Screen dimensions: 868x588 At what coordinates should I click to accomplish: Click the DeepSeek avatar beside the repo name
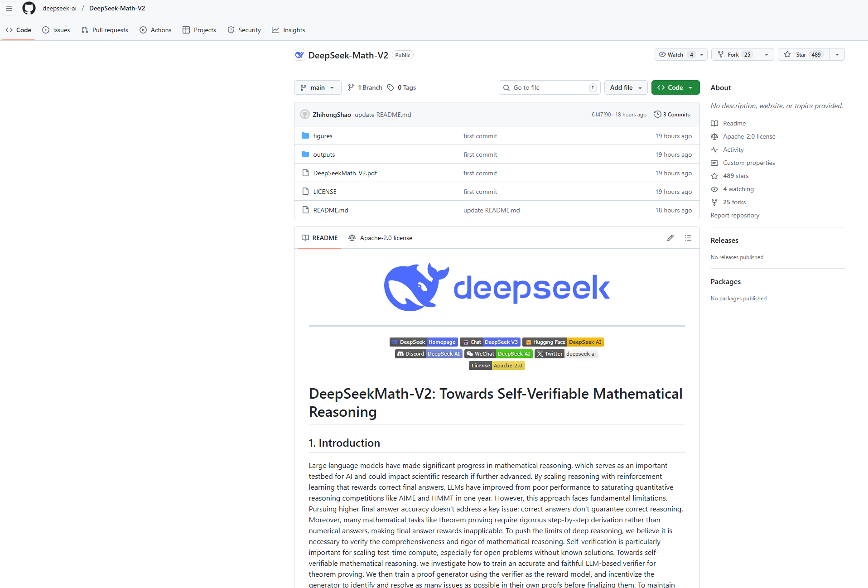299,55
